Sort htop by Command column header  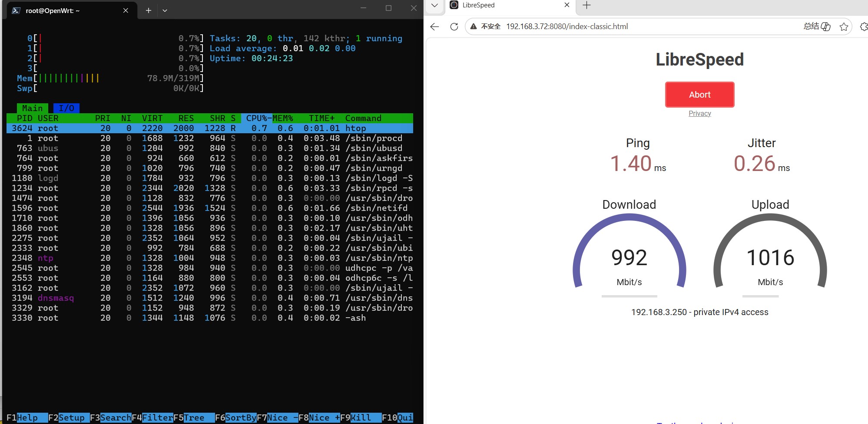tap(363, 118)
